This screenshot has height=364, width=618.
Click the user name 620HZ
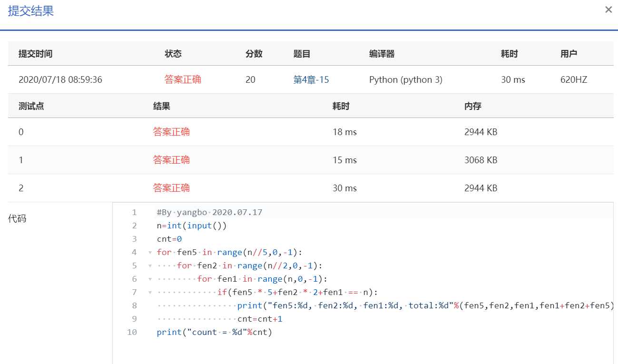[574, 79]
